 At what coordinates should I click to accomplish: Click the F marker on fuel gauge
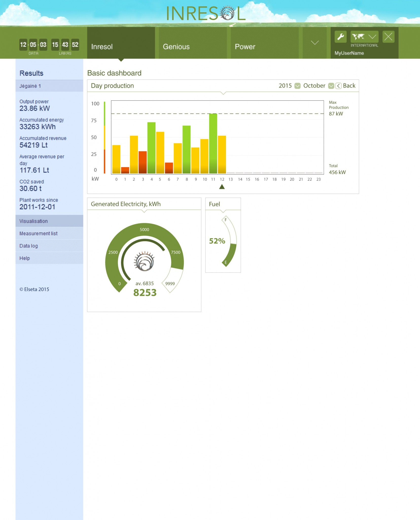tap(225, 220)
